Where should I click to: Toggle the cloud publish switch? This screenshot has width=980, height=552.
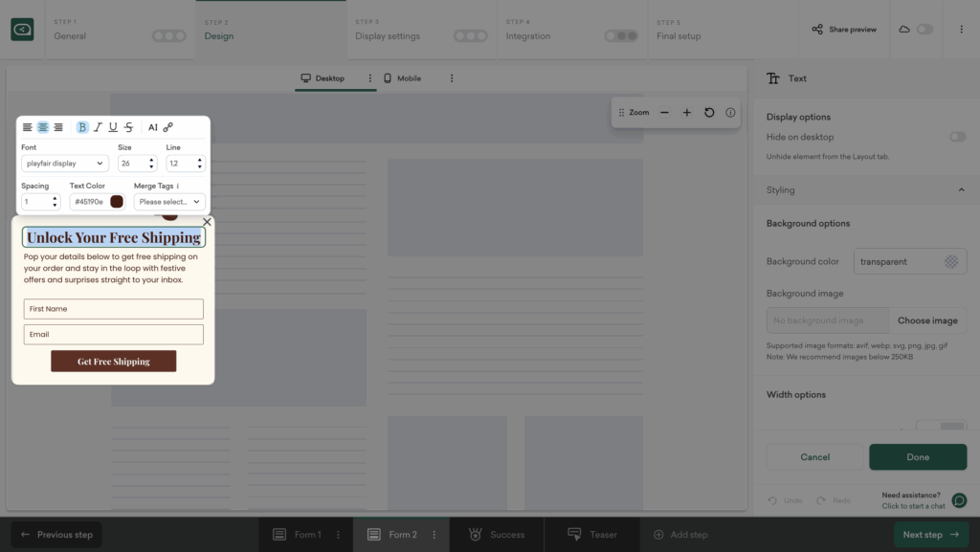[x=924, y=30]
